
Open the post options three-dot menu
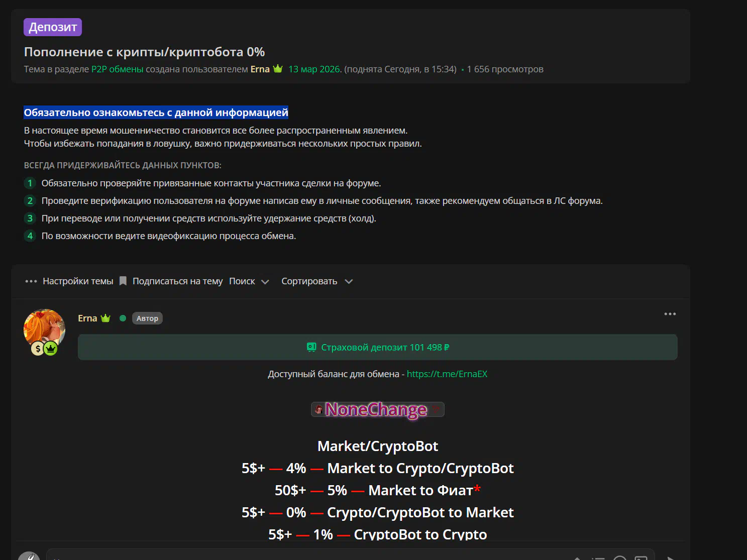[x=670, y=314]
